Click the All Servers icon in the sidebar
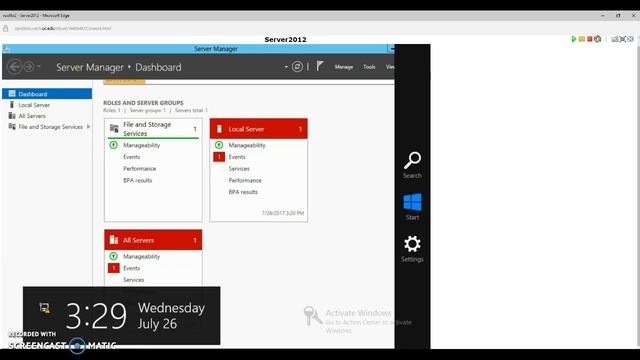The height and width of the screenshot is (360, 640). [12, 116]
